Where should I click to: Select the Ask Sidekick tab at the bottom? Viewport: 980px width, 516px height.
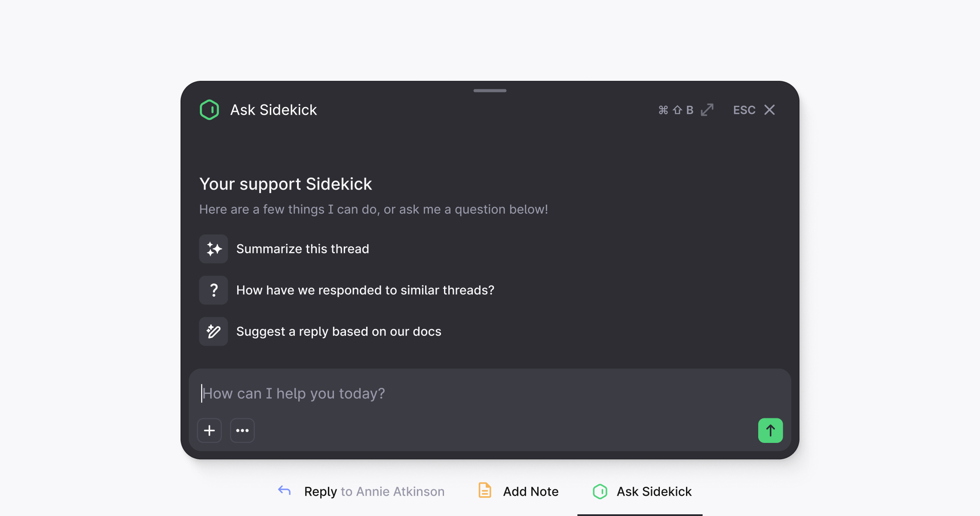tap(654, 491)
